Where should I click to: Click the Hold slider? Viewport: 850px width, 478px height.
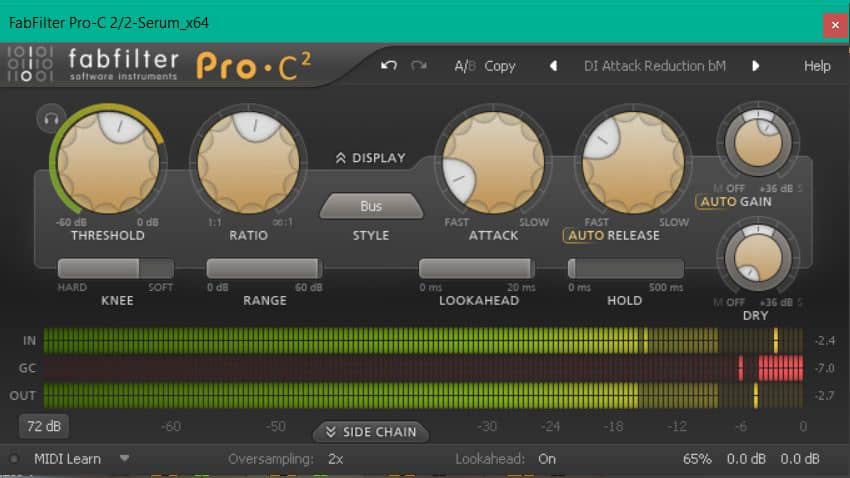coord(626,268)
